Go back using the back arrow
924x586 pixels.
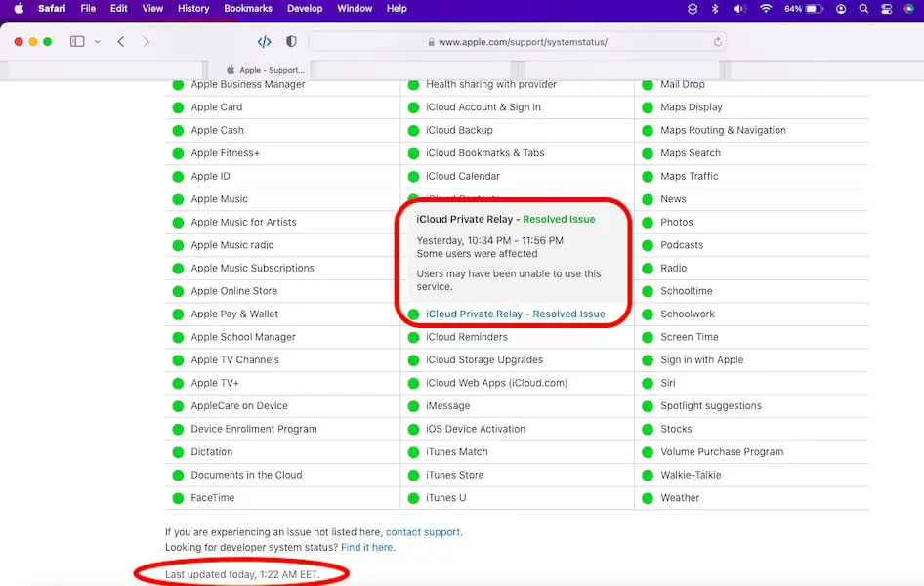pyautogui.click(x=121, y=42)
